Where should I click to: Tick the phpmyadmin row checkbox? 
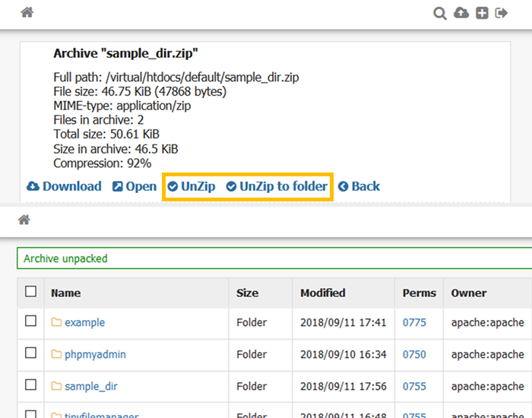[x=30, y=353]
